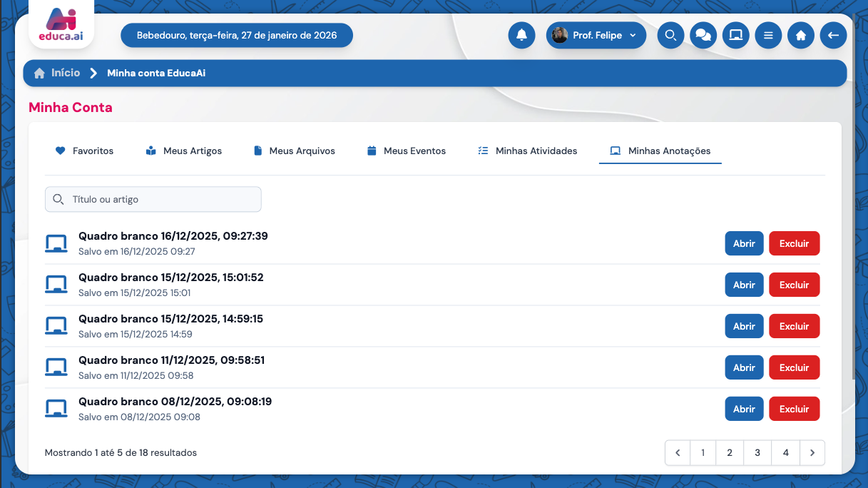Go to previous page with left chevron
868x488 pixels.
coord(678,452)
